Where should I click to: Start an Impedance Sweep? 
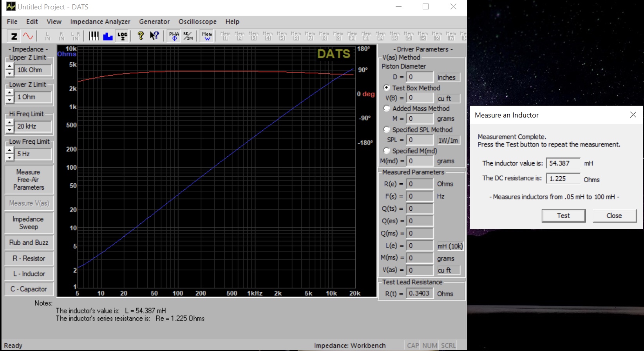pos(29,223)
